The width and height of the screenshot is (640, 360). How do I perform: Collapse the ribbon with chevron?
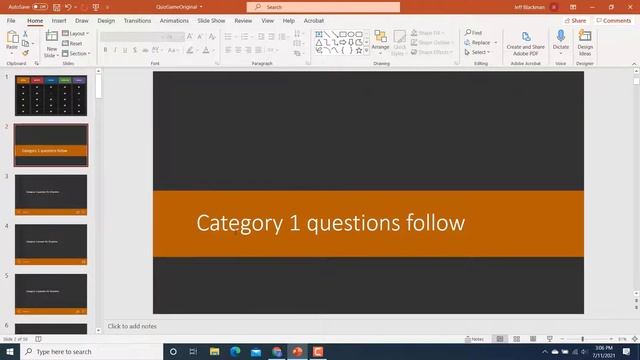pyautogui.click(x=634, y=64)
